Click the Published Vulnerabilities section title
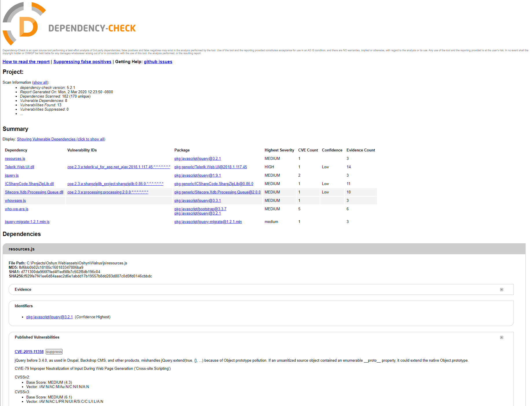532x406 pixels. point(37,337)
